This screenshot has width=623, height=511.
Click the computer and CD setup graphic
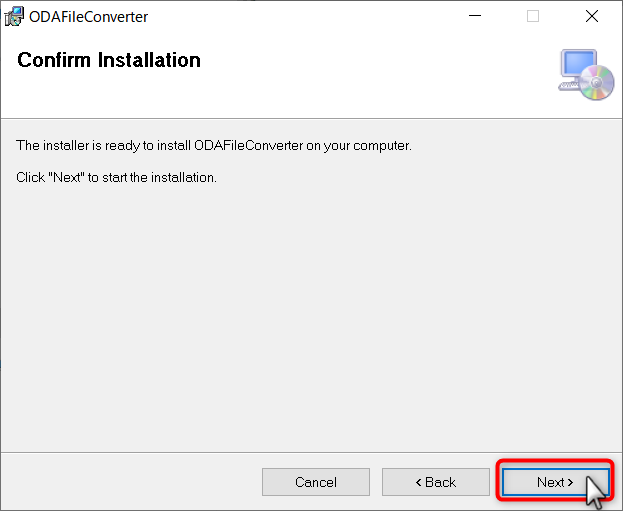click(586, 74)
